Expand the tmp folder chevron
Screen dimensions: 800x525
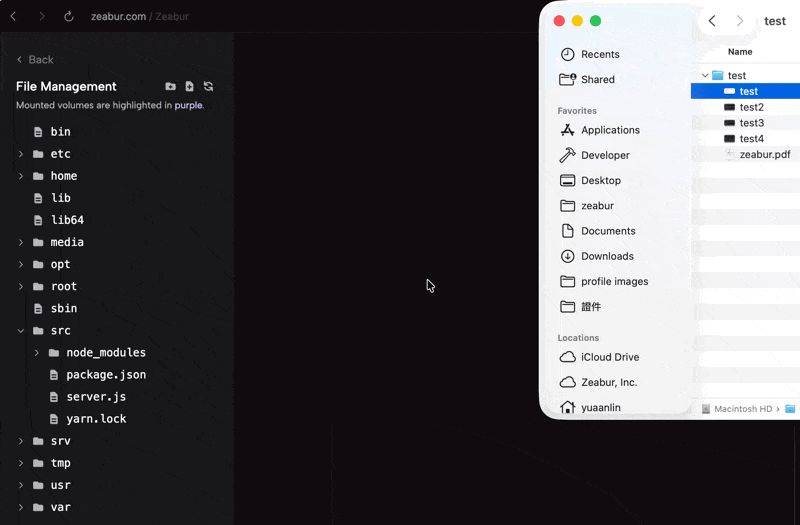21,463
